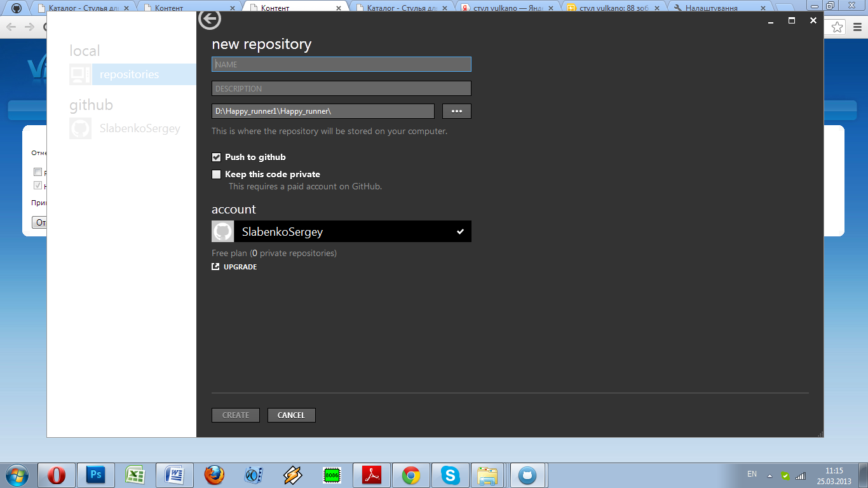Viewport: 868px width, 488px height.
Task: Launch Opera from the taskbar
Action: click(57, 475)
